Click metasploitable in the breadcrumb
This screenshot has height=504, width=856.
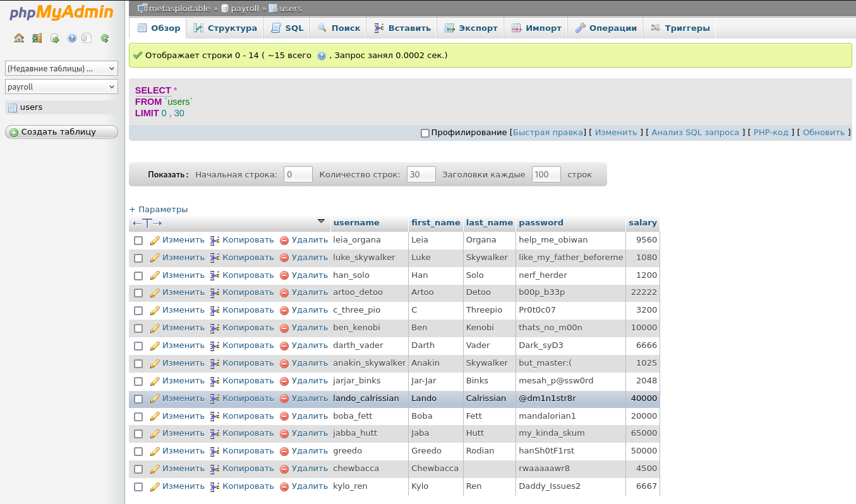tap(179, 9)
